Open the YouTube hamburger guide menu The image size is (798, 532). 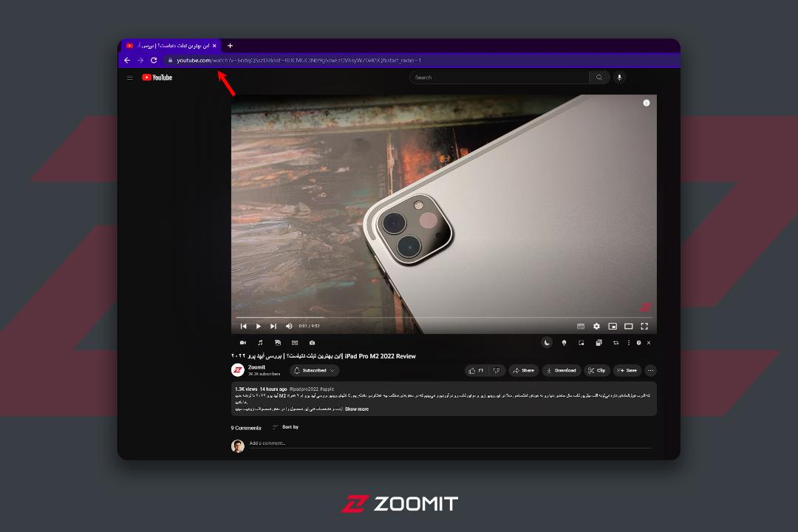point(130,78)
